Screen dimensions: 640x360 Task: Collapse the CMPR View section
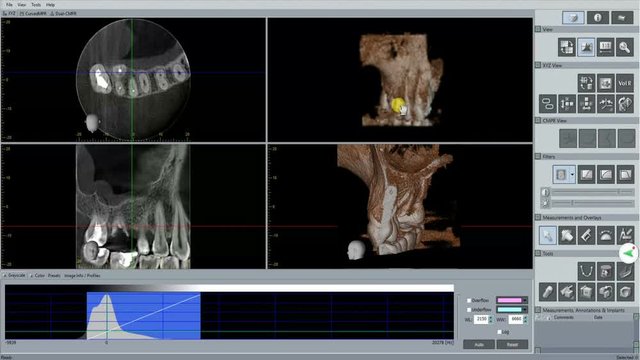pos(538,121)
